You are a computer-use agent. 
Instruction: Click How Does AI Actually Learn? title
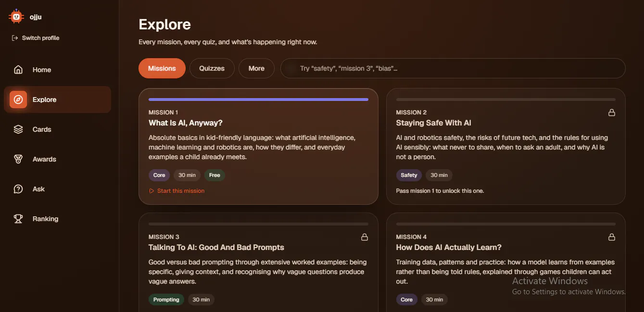point(449,248)
